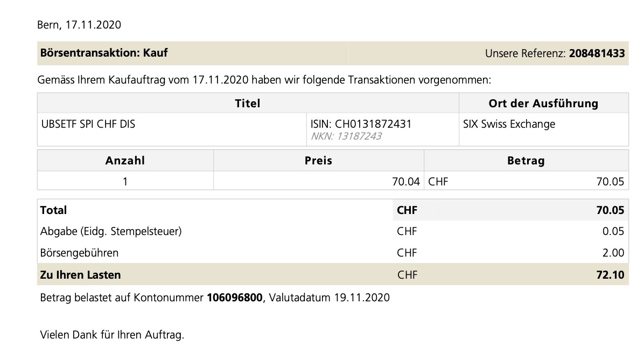Image resolution: width=644 pixels, height=352 pixels.
Task: Select the final amount 72.10
Action: point(610,275)
